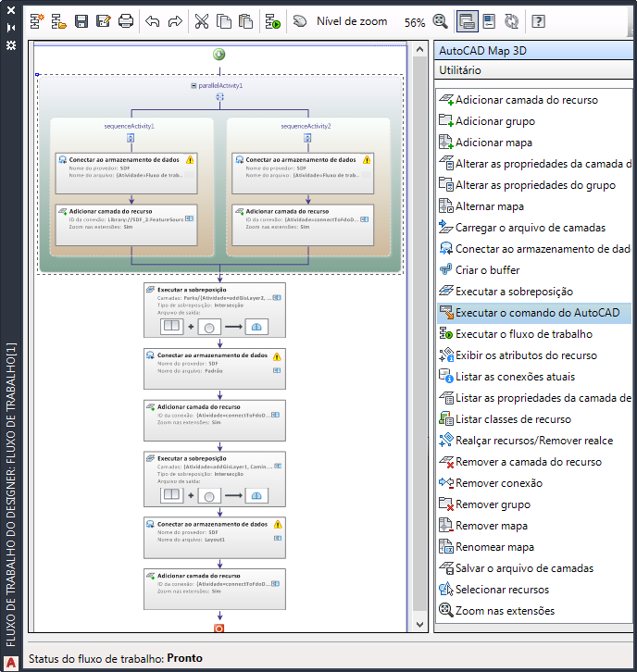637x672 pixels.
Task: Open binding icon on the Padrão connect activity
Action: [277, 370]
